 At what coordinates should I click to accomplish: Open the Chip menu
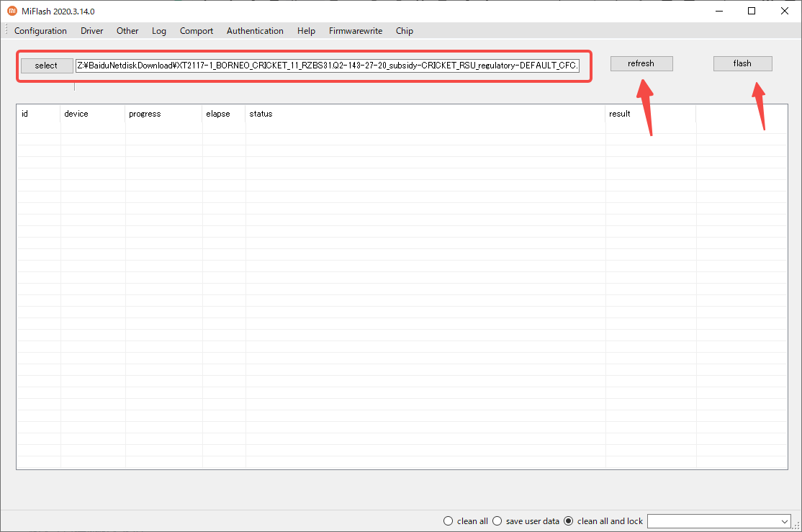[405, 31]
